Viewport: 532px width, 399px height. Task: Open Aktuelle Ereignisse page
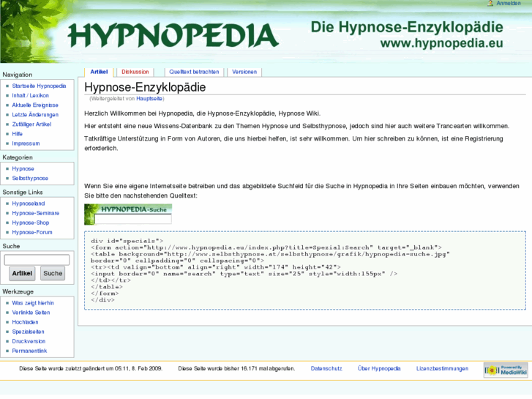click(35, 105)
